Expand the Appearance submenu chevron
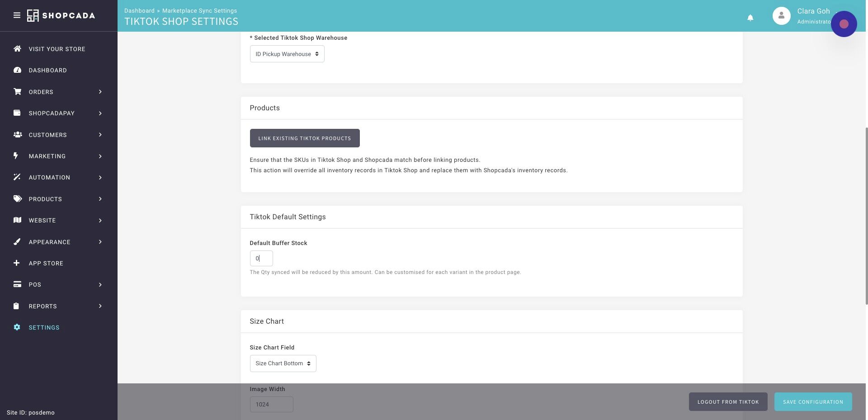This screenshot has width=868, height=420. click(100, 242)
